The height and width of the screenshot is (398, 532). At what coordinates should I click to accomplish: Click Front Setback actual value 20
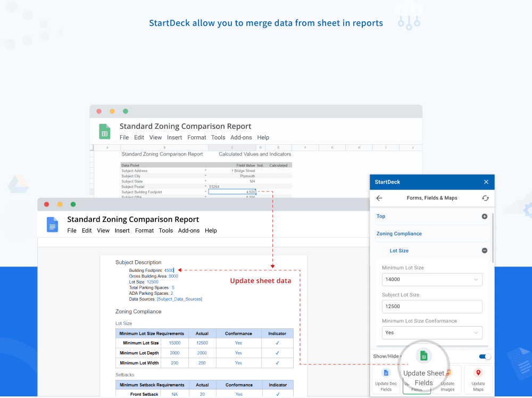tap(202, 394)
